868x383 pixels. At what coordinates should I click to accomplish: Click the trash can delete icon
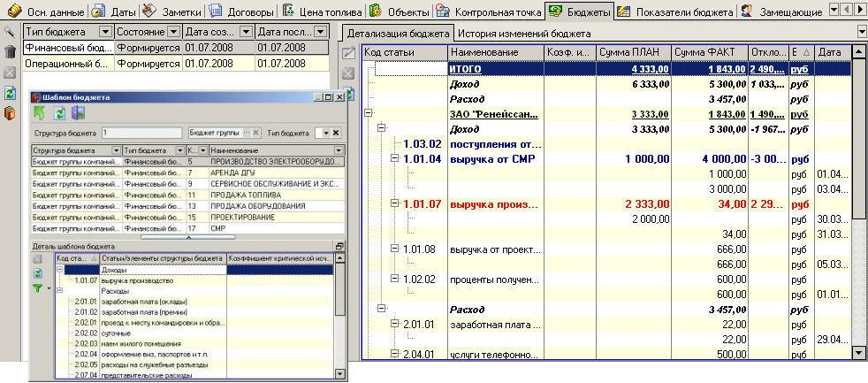tap(10, 51)
